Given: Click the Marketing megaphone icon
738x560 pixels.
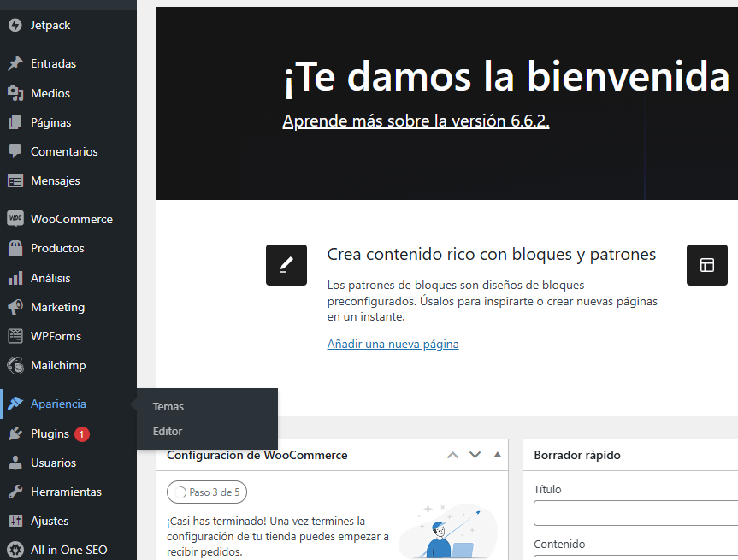Looking at the screenshot, I should click(15, 307).
